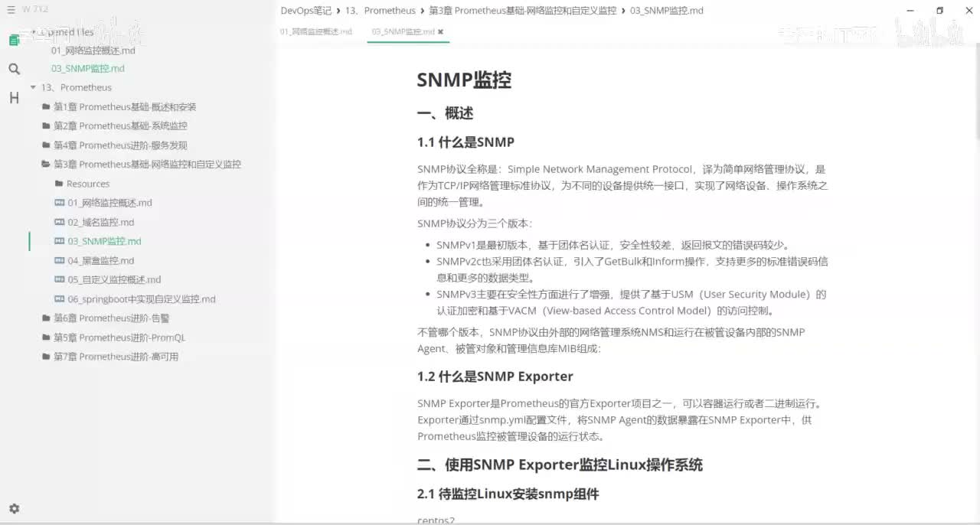Click the folder icon of 第6章 Prometheus进阶-告警

click(46, 318)
